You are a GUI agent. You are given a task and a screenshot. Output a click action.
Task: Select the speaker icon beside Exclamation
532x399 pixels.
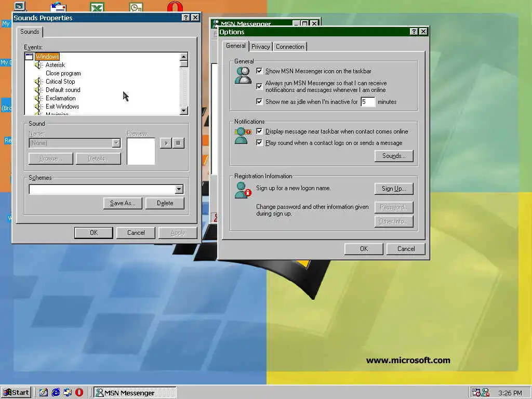click(x=38, y=98)
